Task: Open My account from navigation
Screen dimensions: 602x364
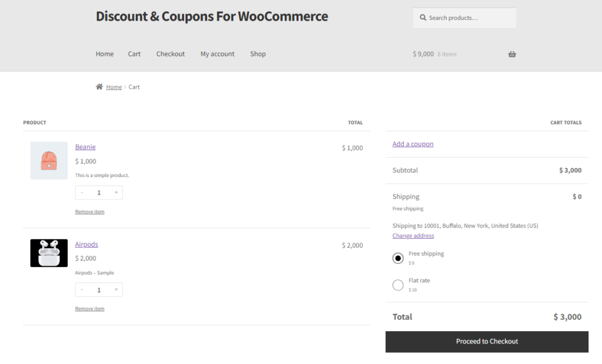Action: [218, 54]
